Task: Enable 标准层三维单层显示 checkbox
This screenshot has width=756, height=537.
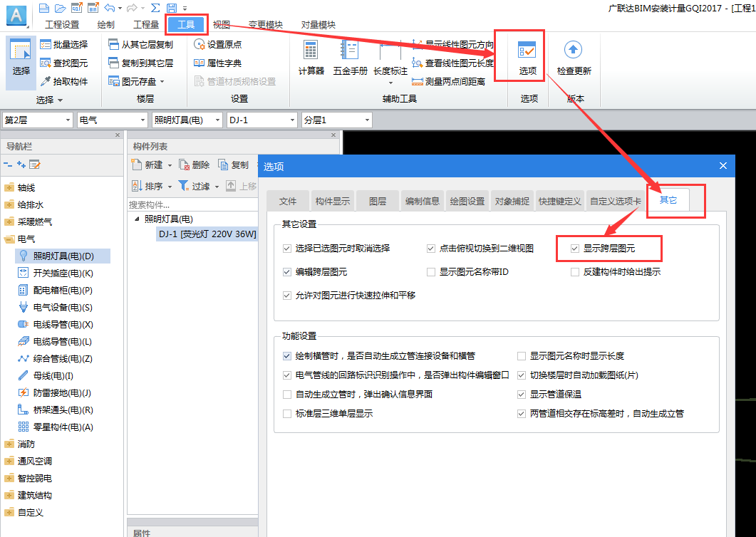Action: pyautogui.click(x=287, y=414)
